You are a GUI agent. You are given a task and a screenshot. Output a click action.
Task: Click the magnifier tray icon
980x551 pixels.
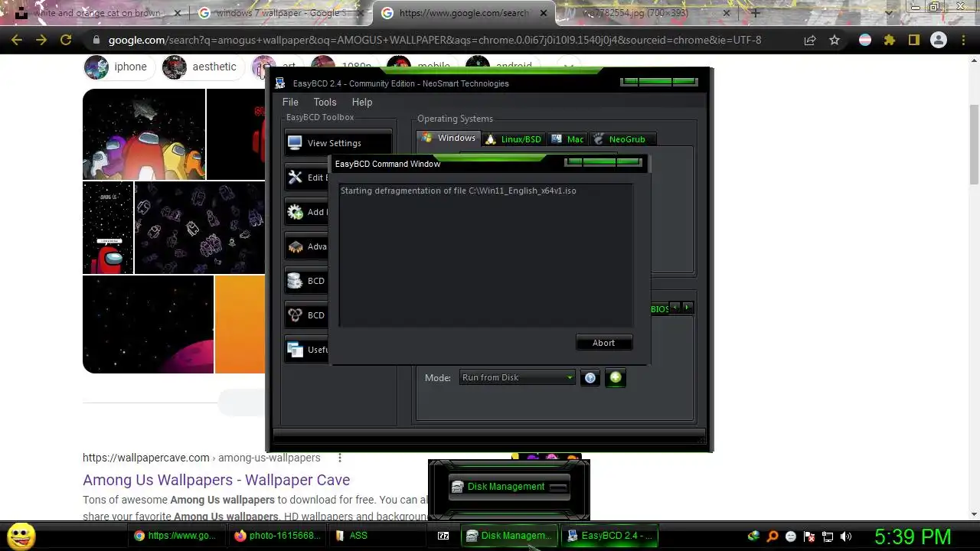pyautogui.click(x=773, y=536)
